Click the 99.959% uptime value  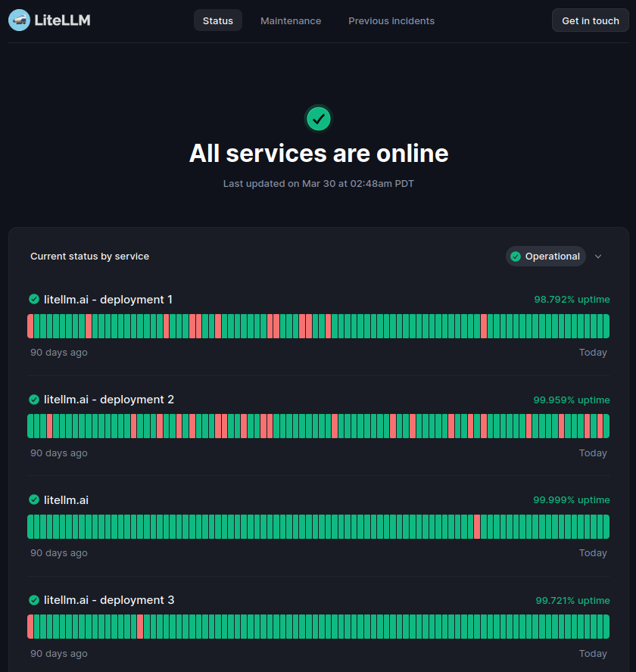click(x=571, y=400)
